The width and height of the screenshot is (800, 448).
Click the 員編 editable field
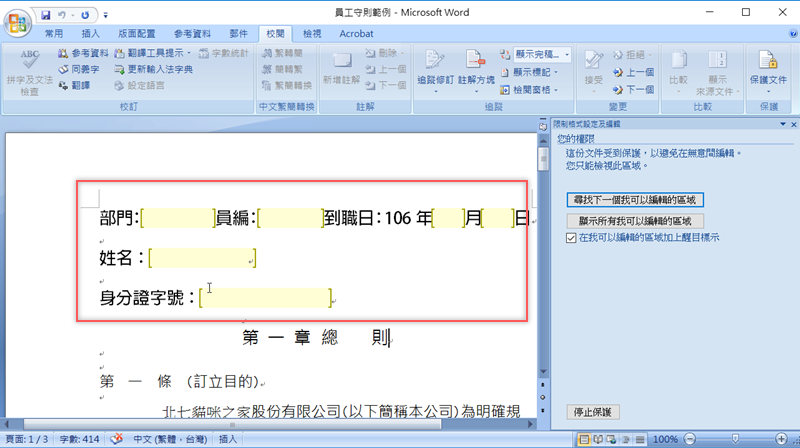pyautogui.click(x=290, y=218)
